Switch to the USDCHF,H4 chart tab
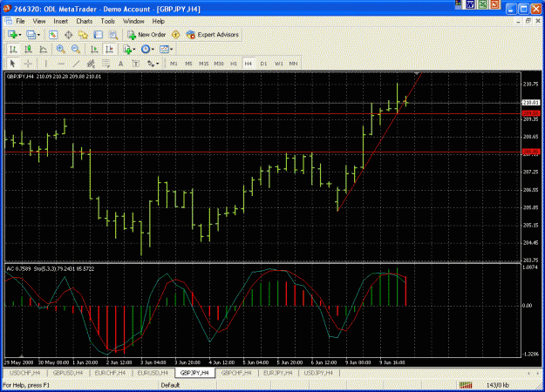Screen dimensions: 545x392 24,373
